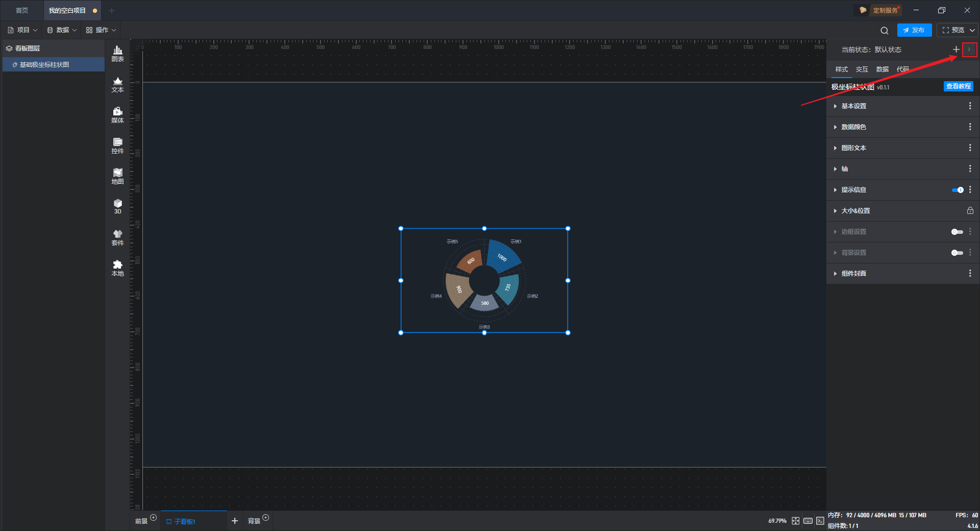Open the 文本 (text) component panel
The height and width of the screenshot is (531, 980).
(x=117, y=84)
